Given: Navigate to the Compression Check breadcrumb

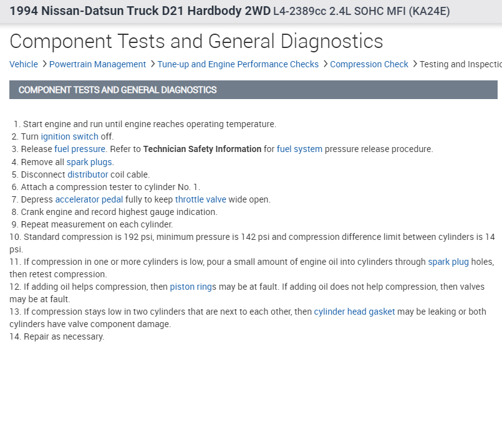Looking at the screenshot, I should click(369, 64).
